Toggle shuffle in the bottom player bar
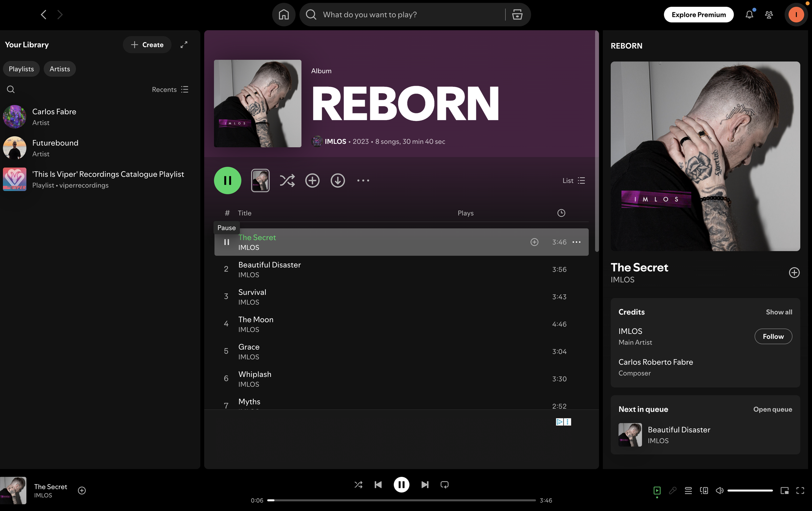The image size is (812, 511). tap(358, 485)
